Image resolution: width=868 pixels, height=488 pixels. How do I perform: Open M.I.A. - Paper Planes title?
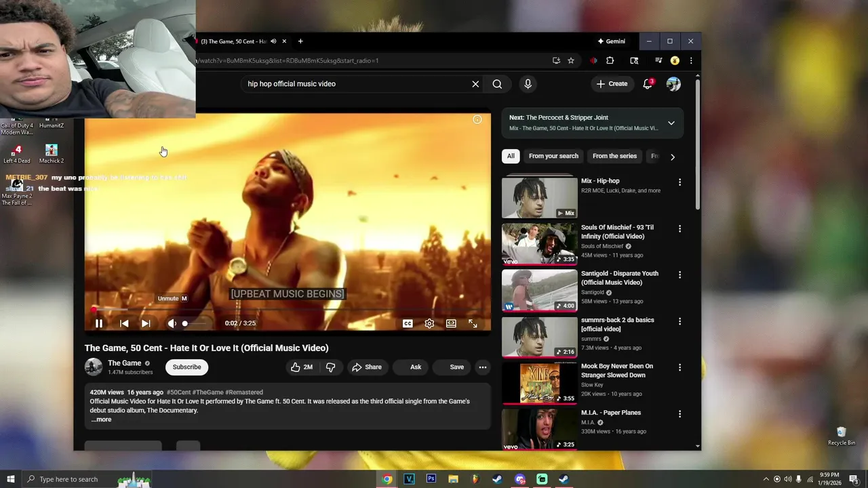611,413
